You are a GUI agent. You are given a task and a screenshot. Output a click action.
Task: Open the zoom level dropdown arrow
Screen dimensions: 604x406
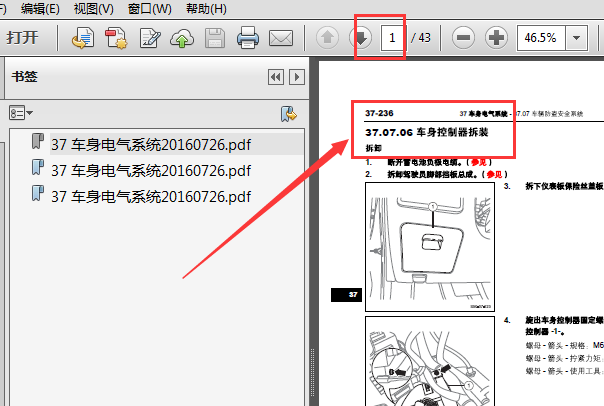[x=577, y=38]
